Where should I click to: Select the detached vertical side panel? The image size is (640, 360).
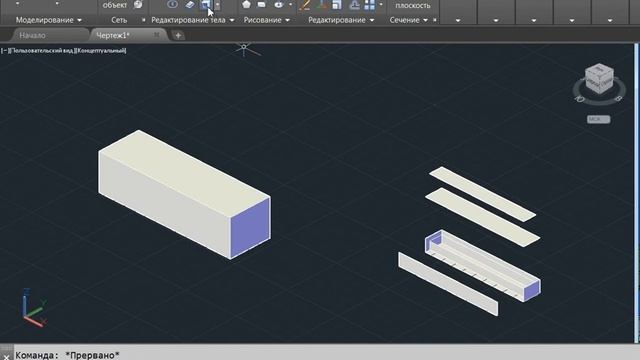(x=448, y=284)
